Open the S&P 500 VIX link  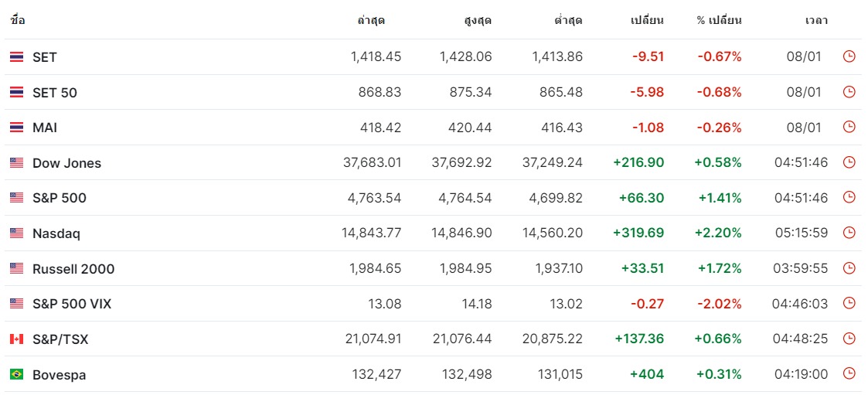click(72, 304)
